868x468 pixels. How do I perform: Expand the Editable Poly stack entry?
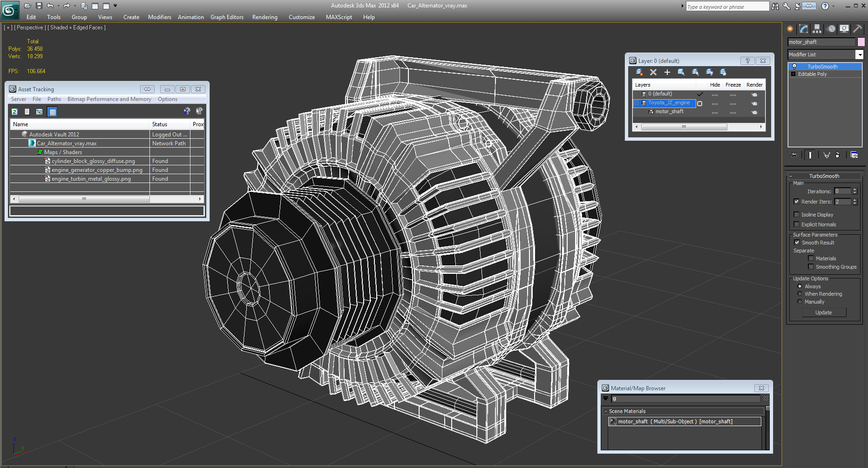[793, 74]
